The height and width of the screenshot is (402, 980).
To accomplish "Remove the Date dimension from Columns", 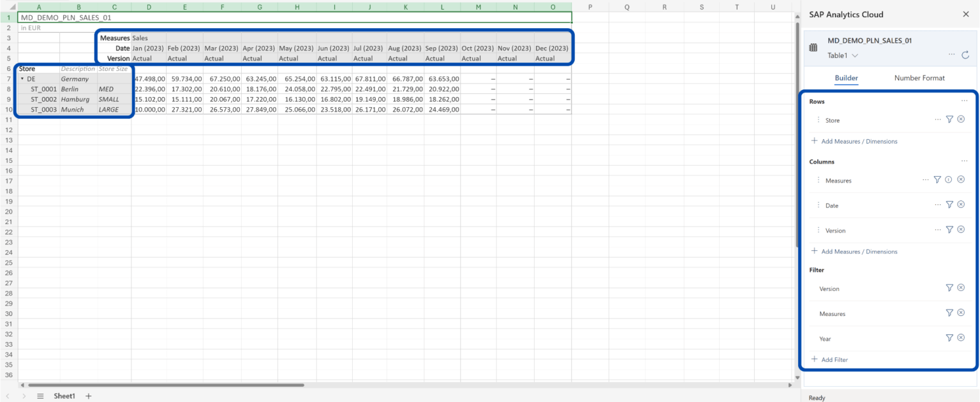I will coord(961,205).
